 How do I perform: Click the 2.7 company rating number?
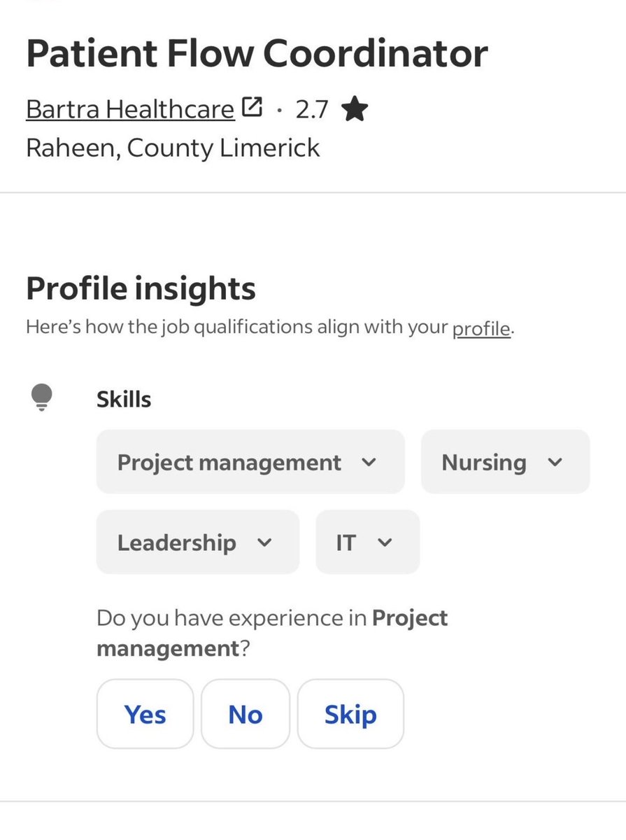point(312,110)
